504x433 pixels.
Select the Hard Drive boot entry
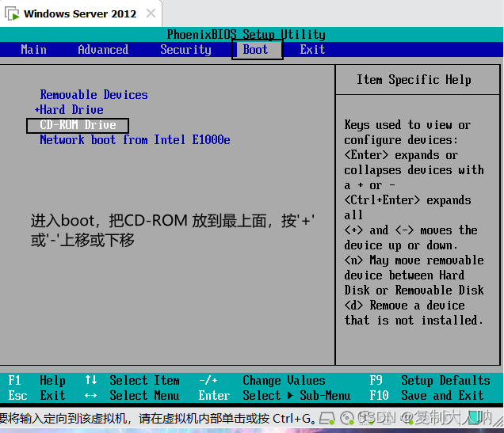coord(71,110)
